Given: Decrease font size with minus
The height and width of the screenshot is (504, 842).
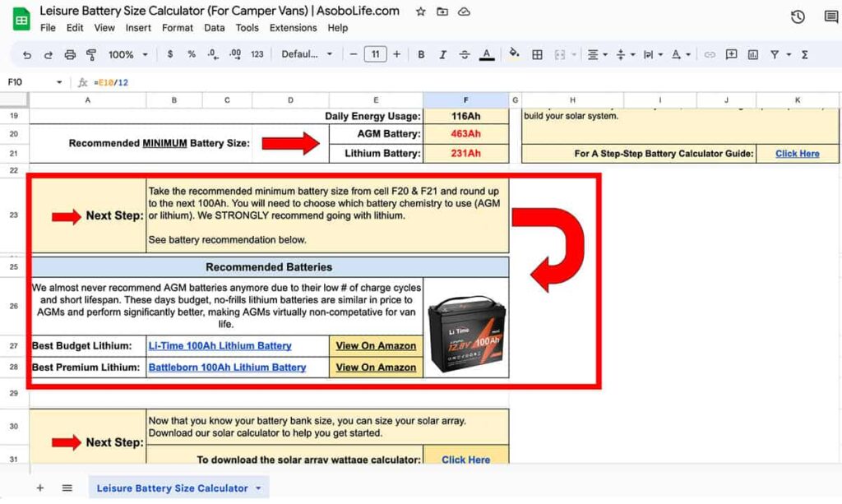Looking at the screenshot, I should click(x=354, y=54).
